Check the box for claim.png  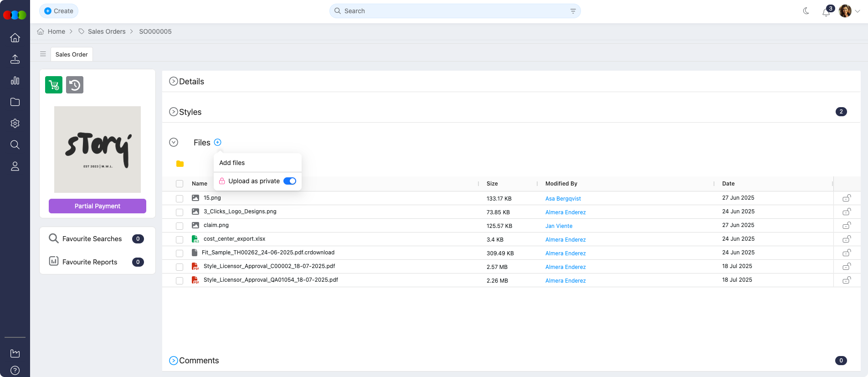180,226
